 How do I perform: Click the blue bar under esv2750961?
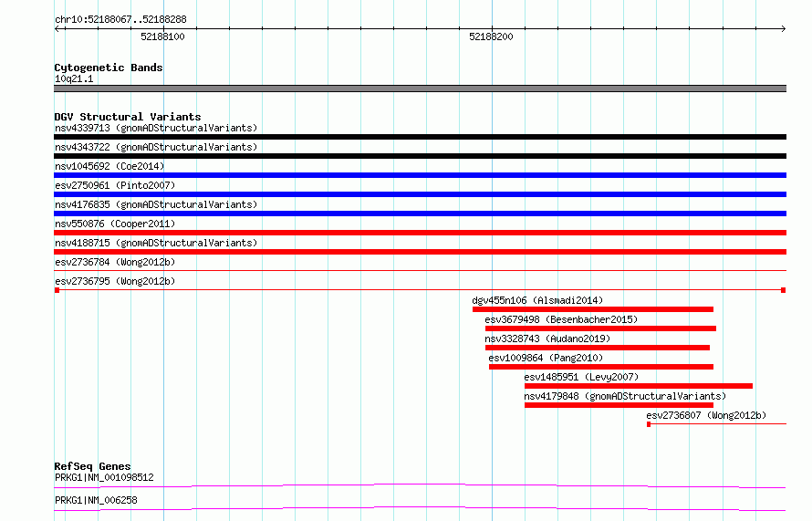click(x=420, y=194)
